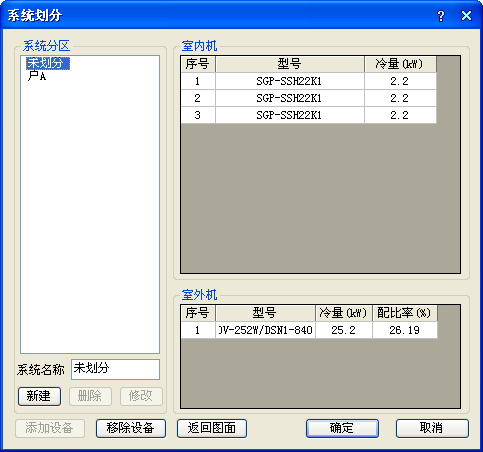Select indoor unit row 3 number cell
The width and height of the screenshot is (483, 452).
(198, 115)
